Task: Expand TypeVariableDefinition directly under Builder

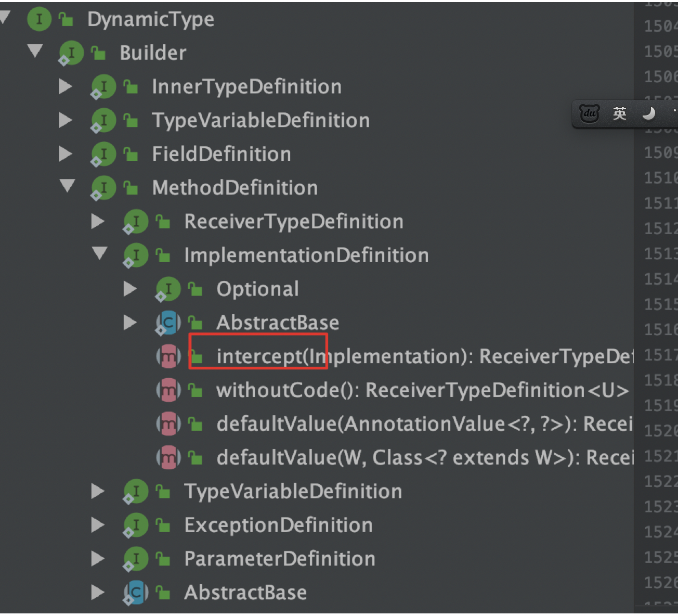Action: click(x=66, y=120)
